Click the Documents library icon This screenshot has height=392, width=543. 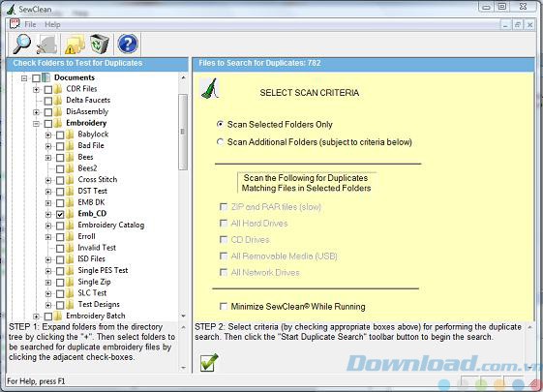(x=45, y=77)
